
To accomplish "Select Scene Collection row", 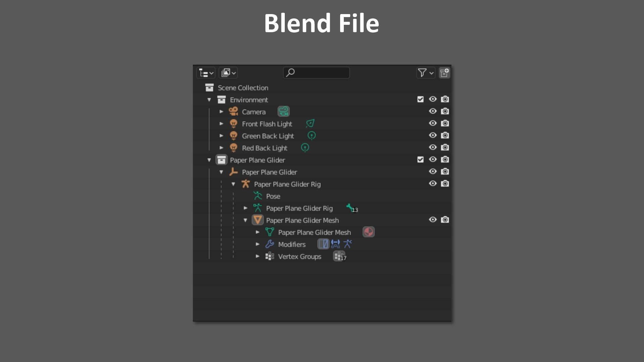I will pyautogui.click(x=243, y=88).
